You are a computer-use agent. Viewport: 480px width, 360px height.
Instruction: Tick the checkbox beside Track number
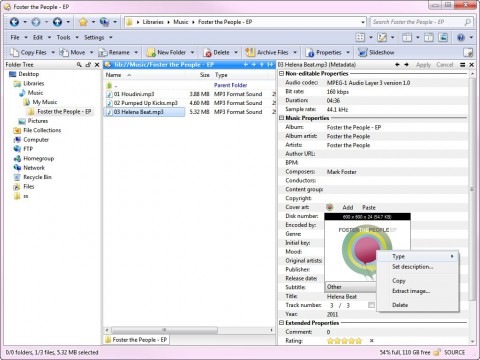coord(371,305)
